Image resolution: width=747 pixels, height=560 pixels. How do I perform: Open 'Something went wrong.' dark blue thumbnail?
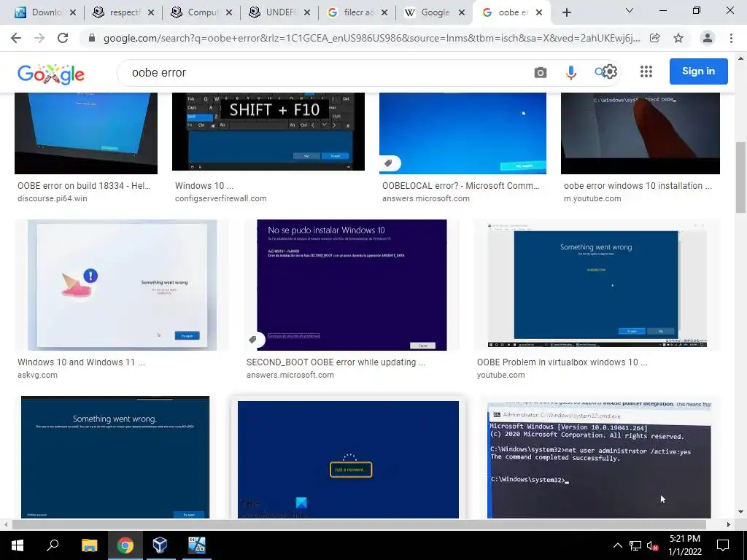(x=115, y=457)
